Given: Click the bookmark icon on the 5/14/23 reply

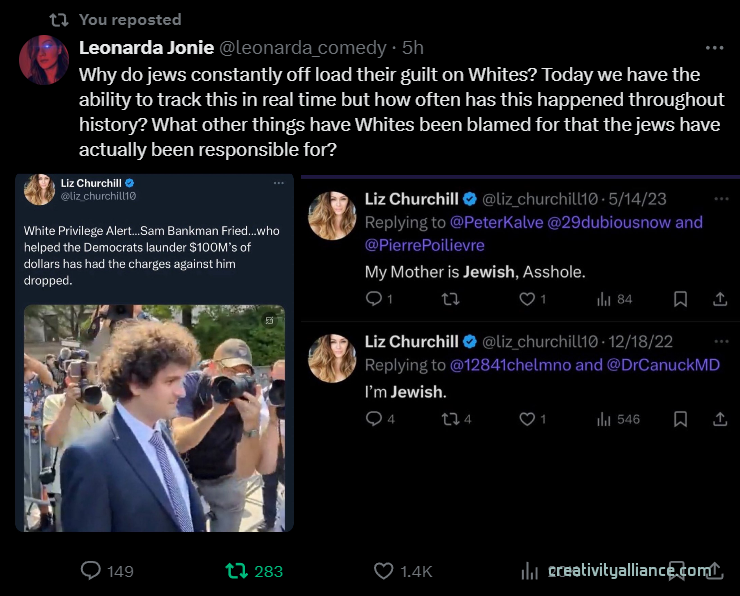Looking at the screenshot, I should (680, 298).
